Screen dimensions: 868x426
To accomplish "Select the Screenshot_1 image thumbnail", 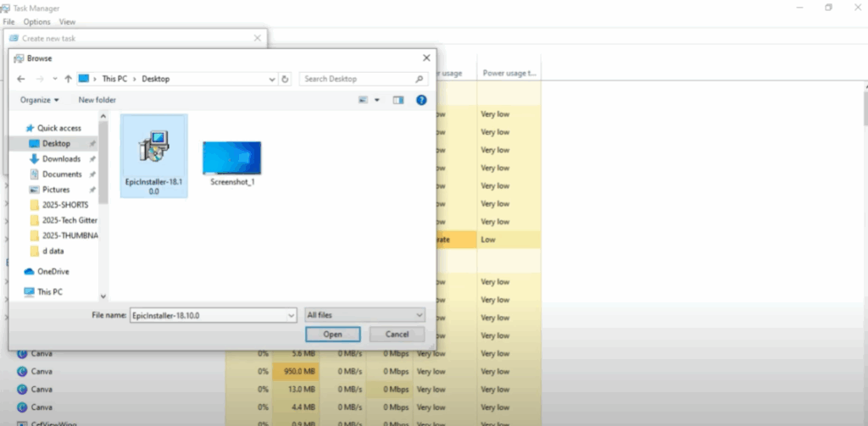I will [x=232, y=158].
